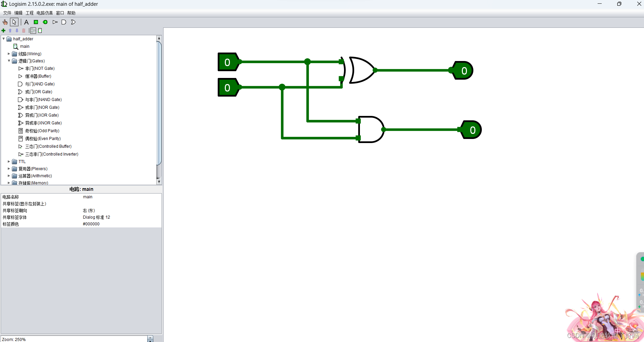Select OR Gate in component tree

pyautogui.click(x=39, y=92)
